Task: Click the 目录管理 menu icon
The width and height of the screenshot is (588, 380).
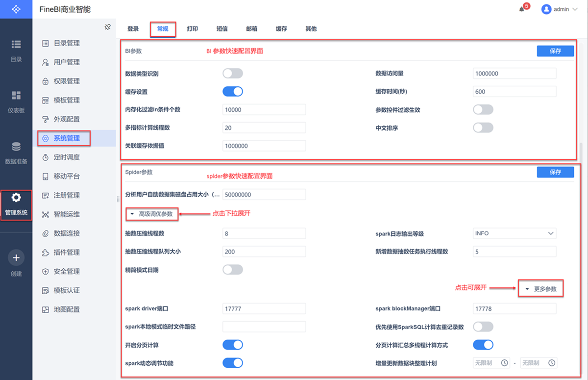Action: pos(46,43)
